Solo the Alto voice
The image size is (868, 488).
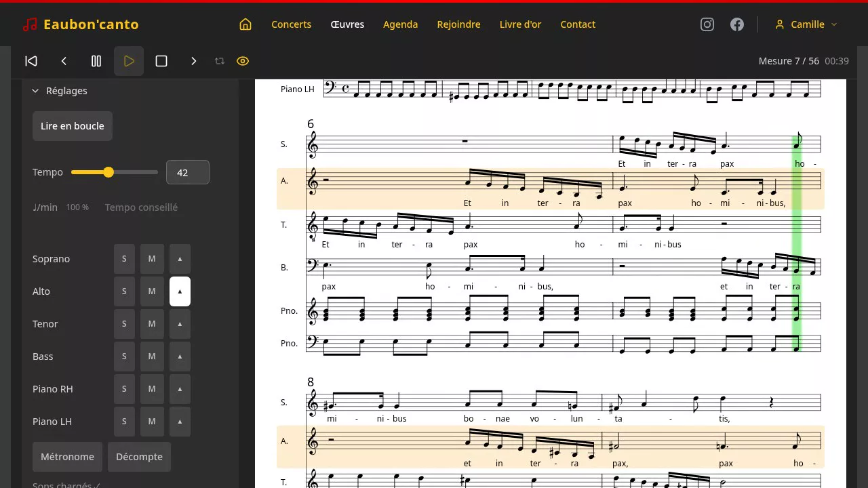point(124,291)
